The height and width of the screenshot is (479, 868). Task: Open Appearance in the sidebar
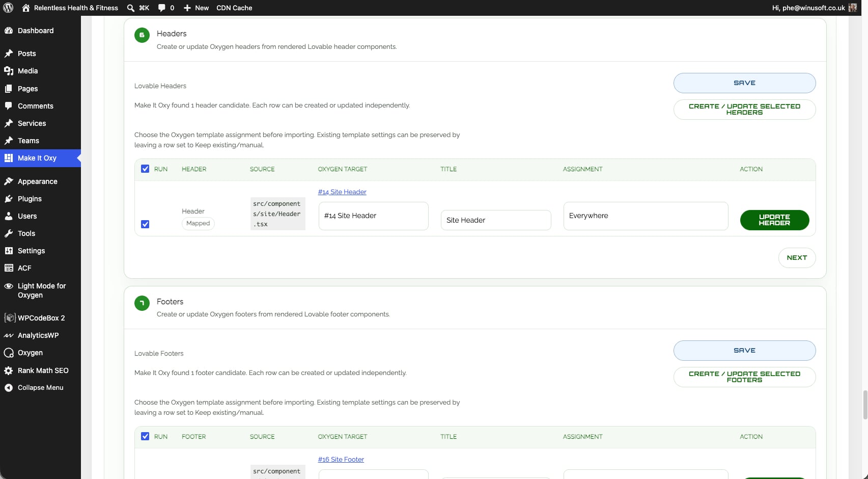click(x=38, y=181)
